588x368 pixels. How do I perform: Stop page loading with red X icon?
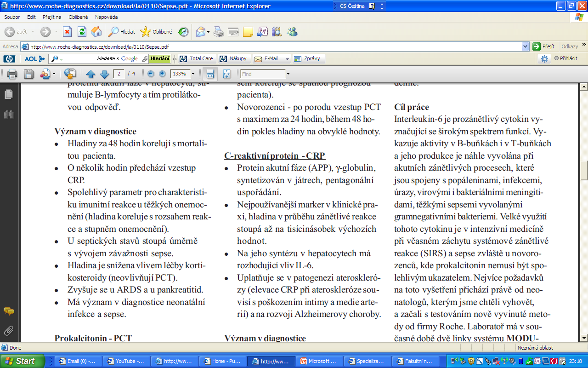[67, 32]
